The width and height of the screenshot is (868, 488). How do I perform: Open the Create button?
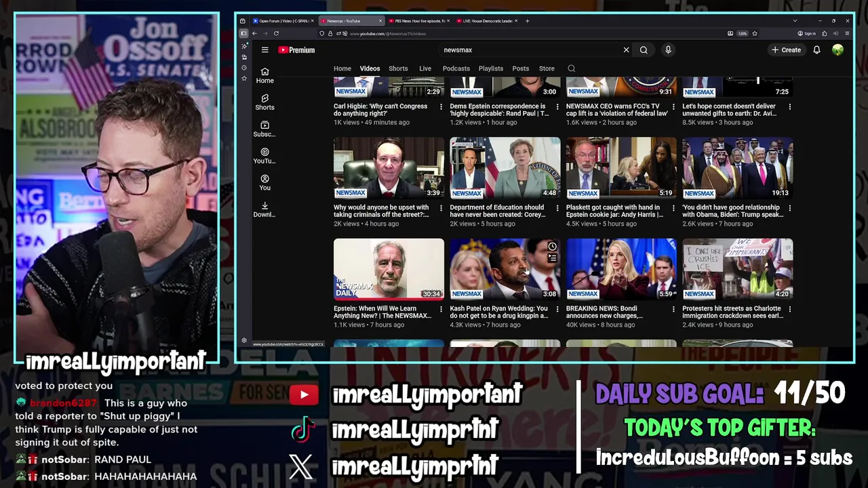pyautogui.click(x=786, y=49)
